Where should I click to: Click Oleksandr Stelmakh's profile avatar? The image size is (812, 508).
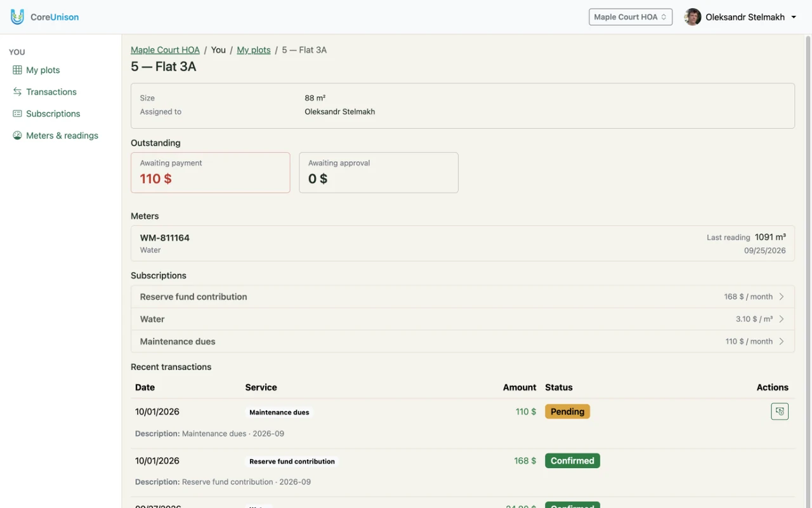693,17
